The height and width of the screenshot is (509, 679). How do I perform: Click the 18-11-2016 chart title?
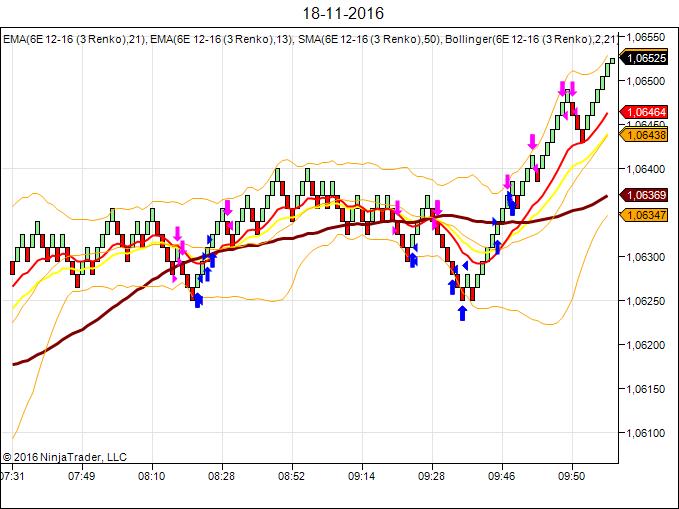[x=339, y=14]
